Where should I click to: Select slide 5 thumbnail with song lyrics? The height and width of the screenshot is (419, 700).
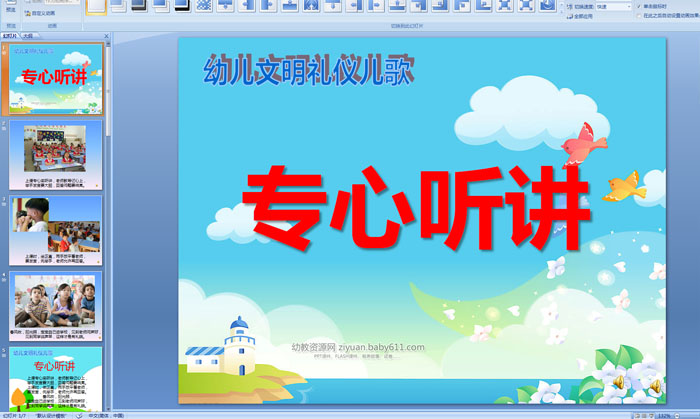[56, 379]
